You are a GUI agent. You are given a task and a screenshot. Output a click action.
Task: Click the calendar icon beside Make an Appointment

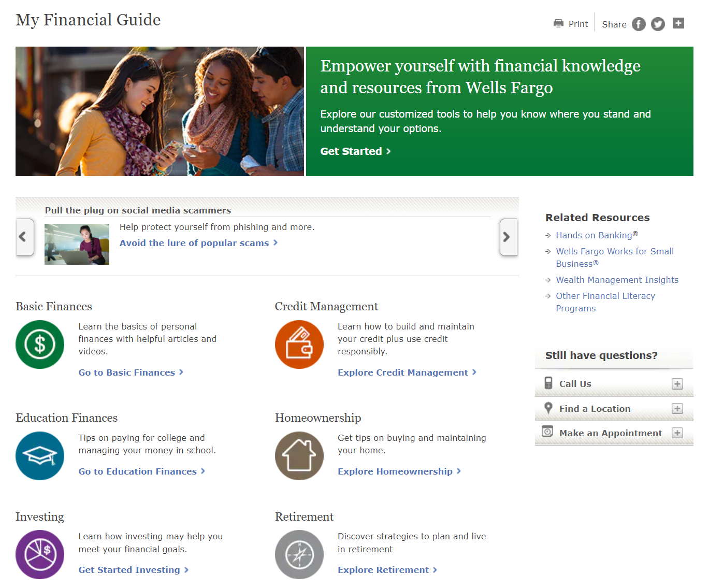pyautogui.click(x=547, y=432)
